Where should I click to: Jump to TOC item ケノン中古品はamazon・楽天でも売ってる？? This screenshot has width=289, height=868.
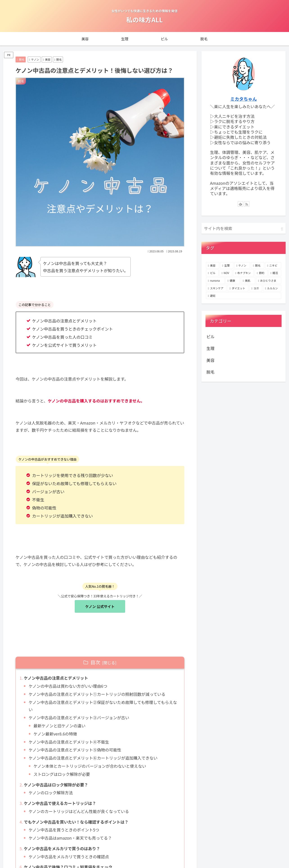70,838
